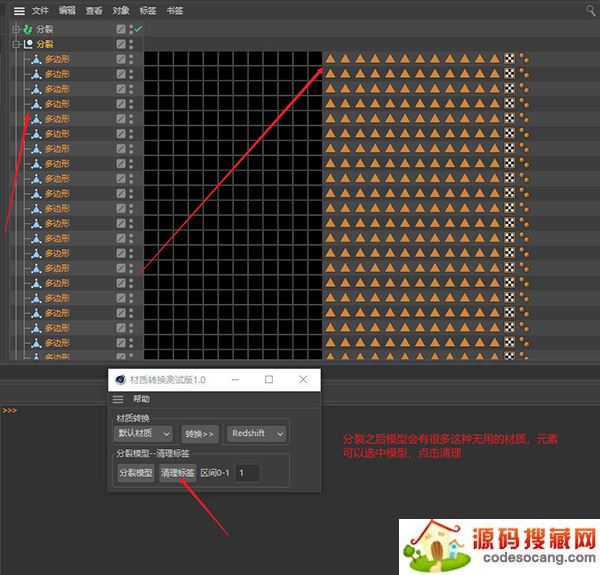The height and width of the screenshot is (575, 600).
Task: Select the green fracture object icon for 分裂
Action: [x=28, y=29]
